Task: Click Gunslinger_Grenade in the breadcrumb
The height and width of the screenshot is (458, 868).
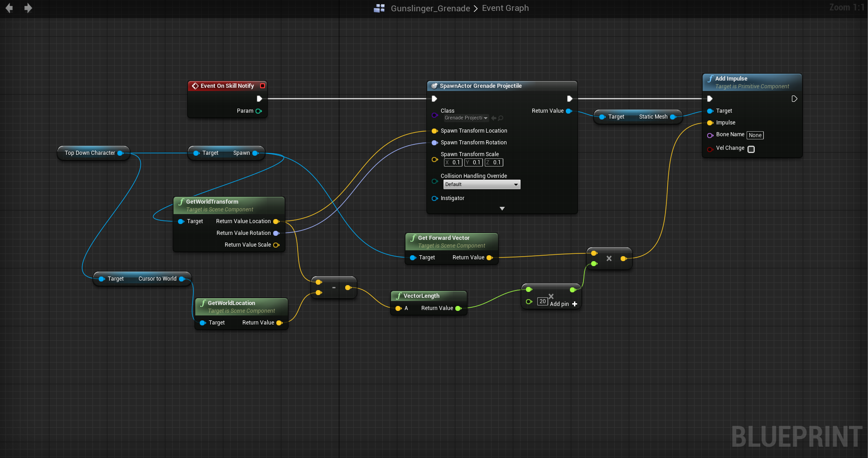Action: coord(430,8)
